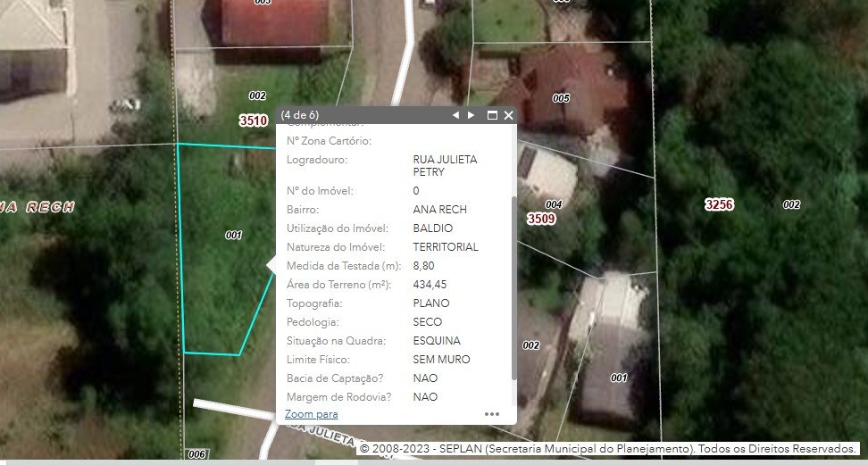Click the 'RUA JULIETA PETRY' Logradouro value

coord(445,165)
